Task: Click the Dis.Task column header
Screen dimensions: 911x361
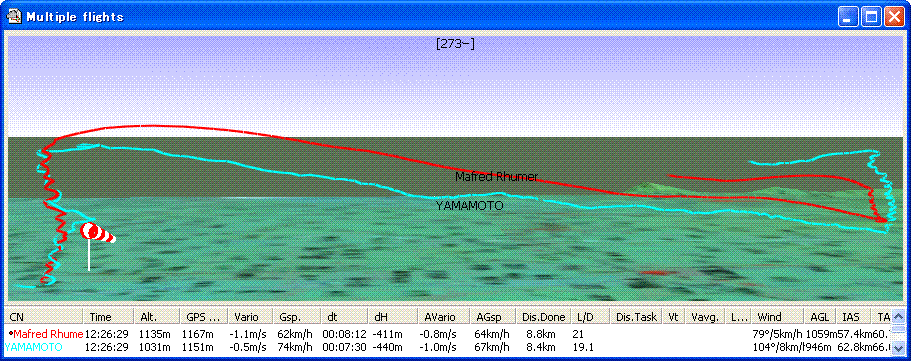Action: point(636,317)
